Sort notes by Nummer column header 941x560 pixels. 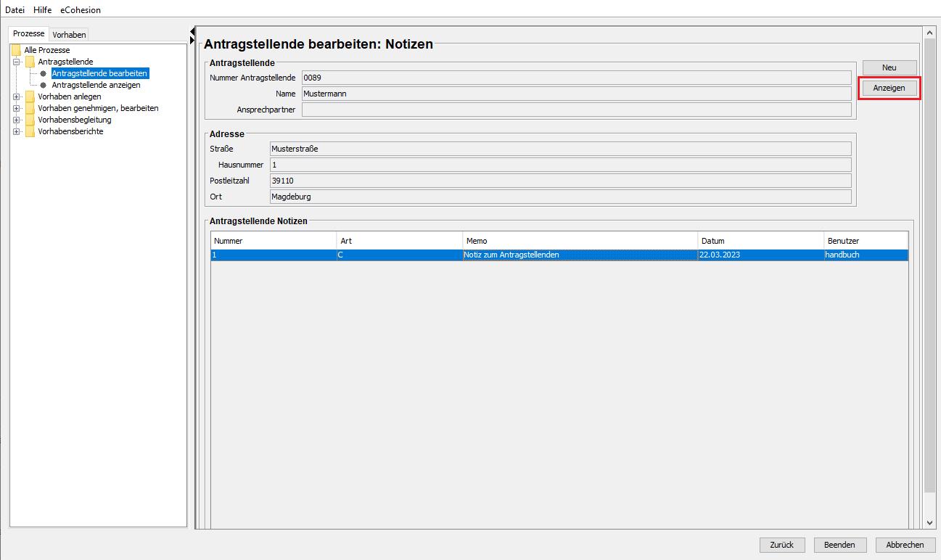point(274,241)
